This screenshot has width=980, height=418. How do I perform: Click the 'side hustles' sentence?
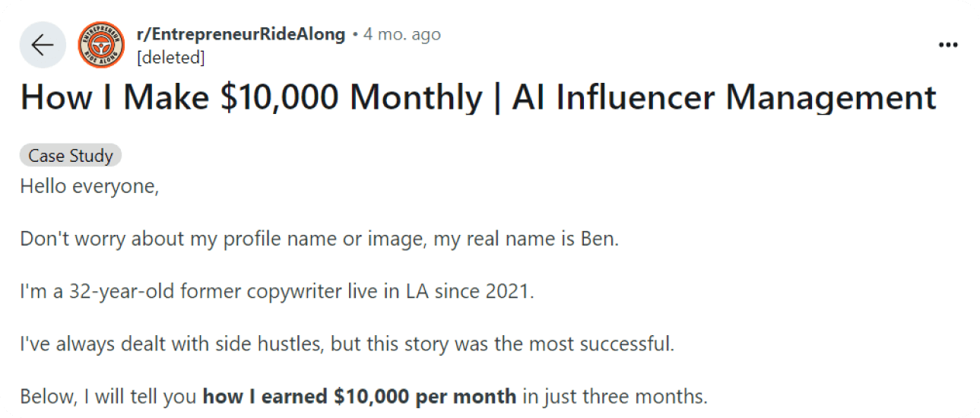[x=347, y=344]
